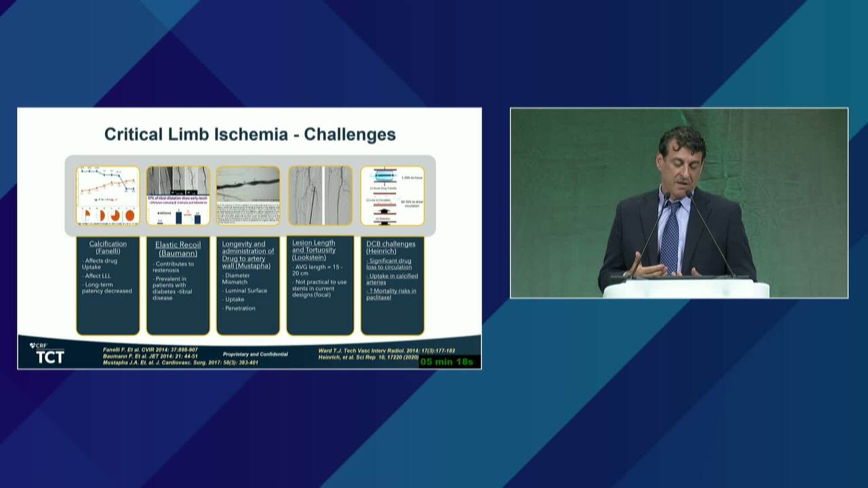
Task: Click the Calcification chart thumbnail
Action: point(108,196)
